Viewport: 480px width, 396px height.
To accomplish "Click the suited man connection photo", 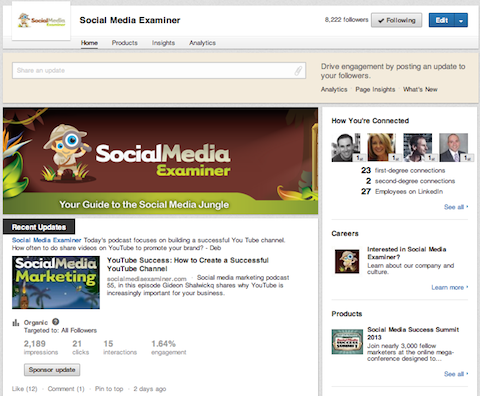I will point(453,147).
